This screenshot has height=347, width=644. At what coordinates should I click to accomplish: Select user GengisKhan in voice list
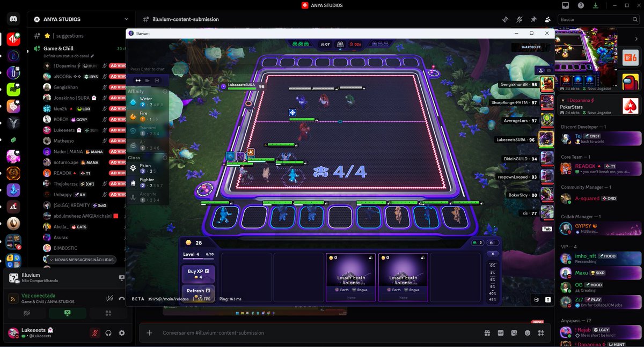pos(65,87)
